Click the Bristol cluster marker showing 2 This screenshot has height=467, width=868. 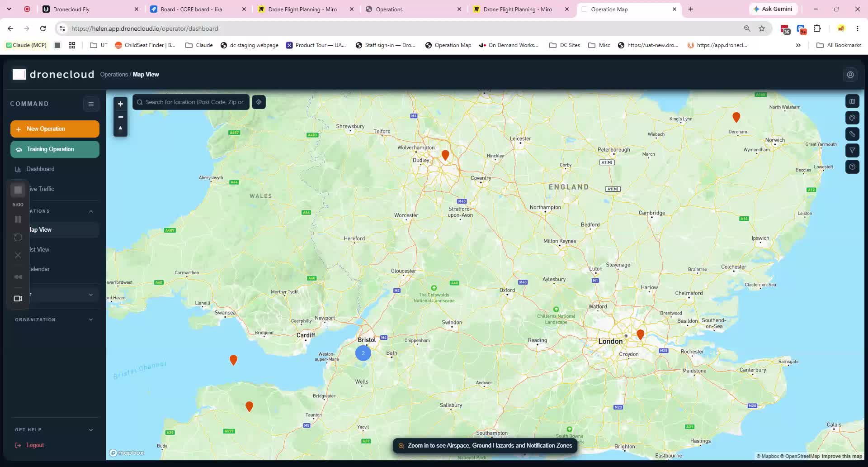coord(363,353)
